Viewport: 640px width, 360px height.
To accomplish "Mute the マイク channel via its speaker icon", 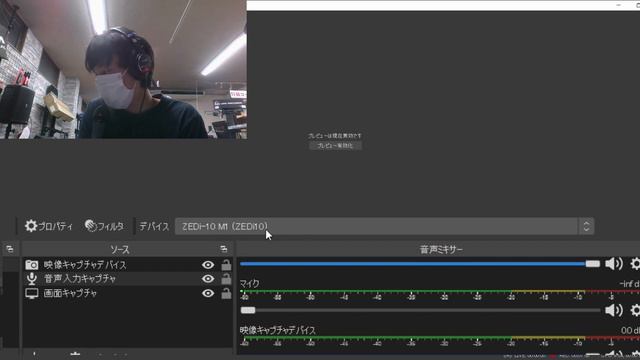I will (613, 310).
